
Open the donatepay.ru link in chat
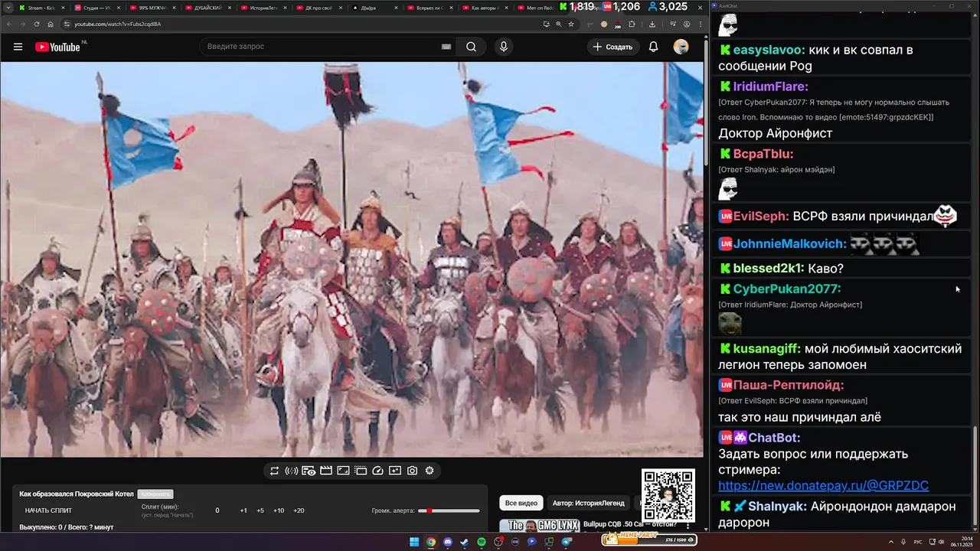(823, 485)
